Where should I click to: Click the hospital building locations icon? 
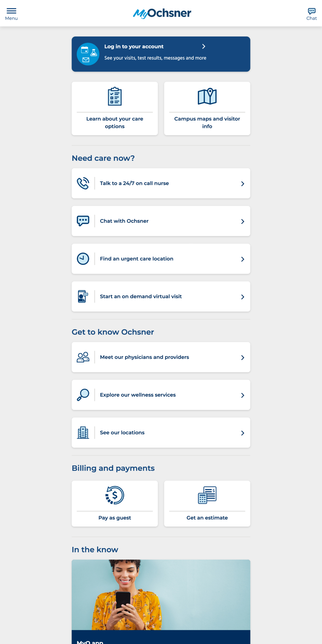point(83,433)
